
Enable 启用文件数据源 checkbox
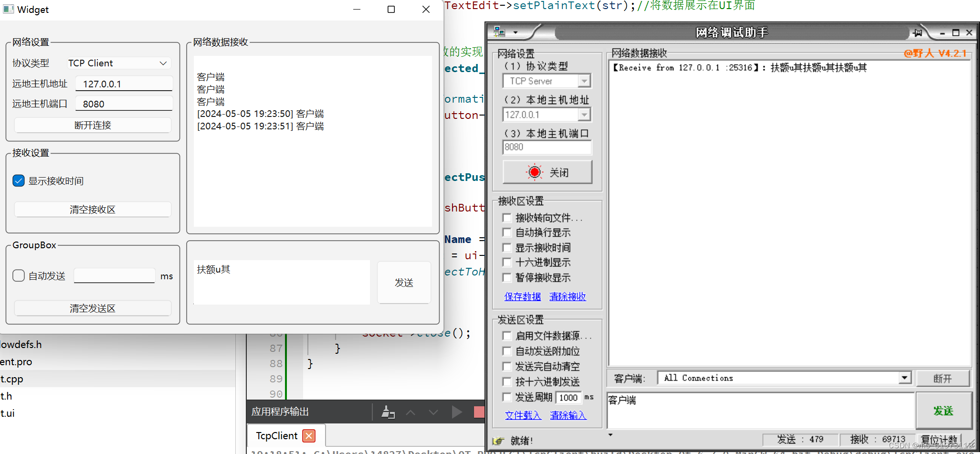507,336
